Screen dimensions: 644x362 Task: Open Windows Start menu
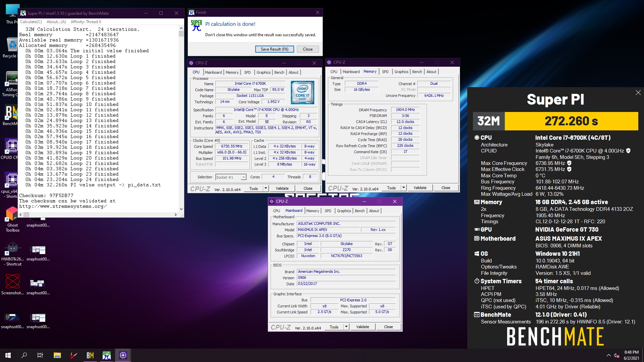[x=8, y=355]
